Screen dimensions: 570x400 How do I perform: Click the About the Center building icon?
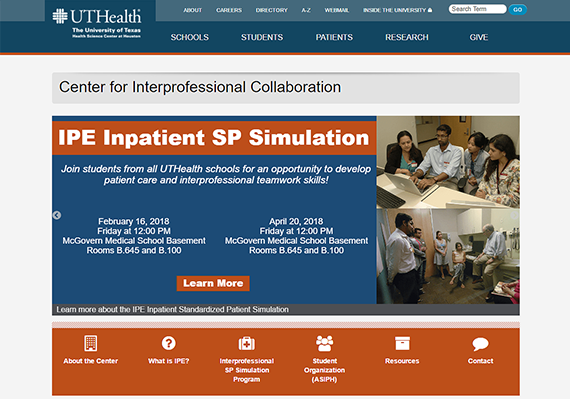click(x=91, y=343)
